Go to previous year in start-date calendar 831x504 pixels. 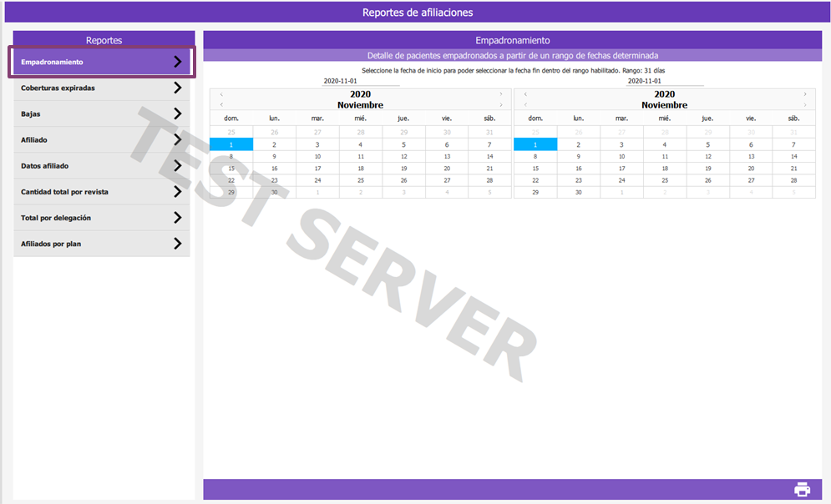tap(221, 94)
